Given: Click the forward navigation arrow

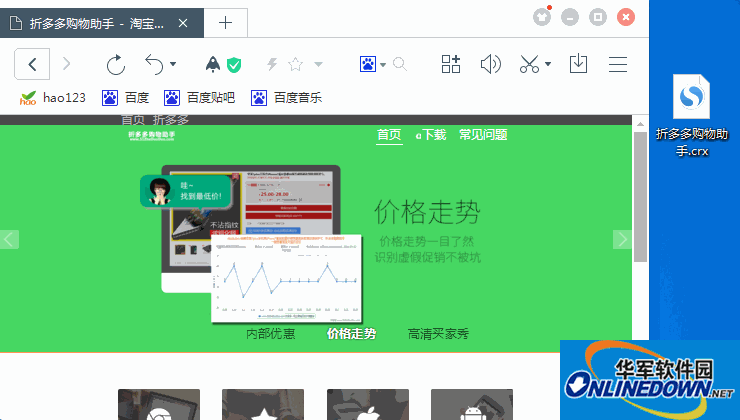Looking at the screenshot, I should (x=67, y=64).
